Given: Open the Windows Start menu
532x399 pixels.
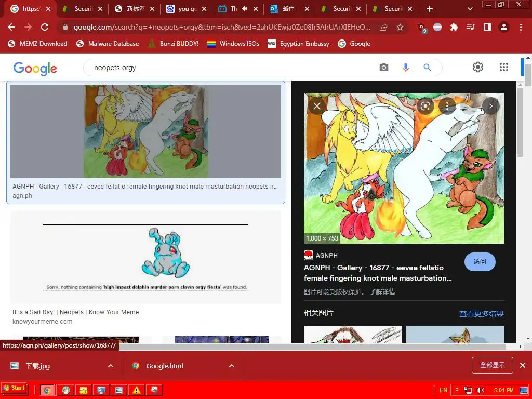Looking at the screenshot, I should click(14, 389).
